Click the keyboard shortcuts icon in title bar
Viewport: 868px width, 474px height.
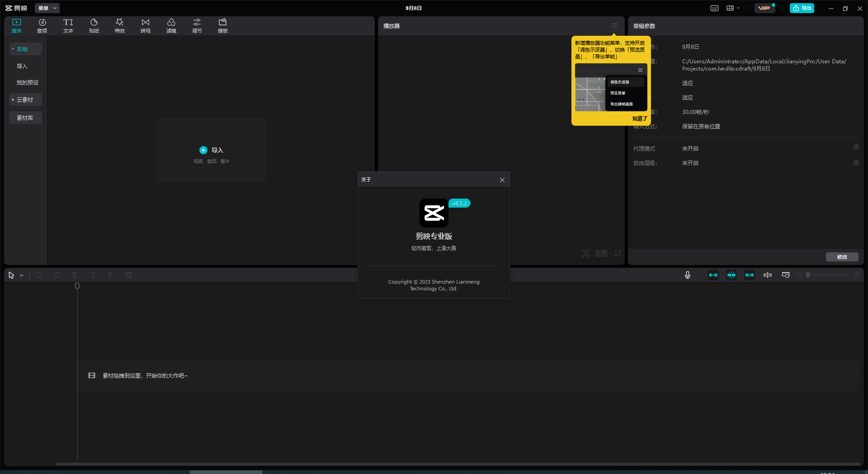(x=714, y=8)
